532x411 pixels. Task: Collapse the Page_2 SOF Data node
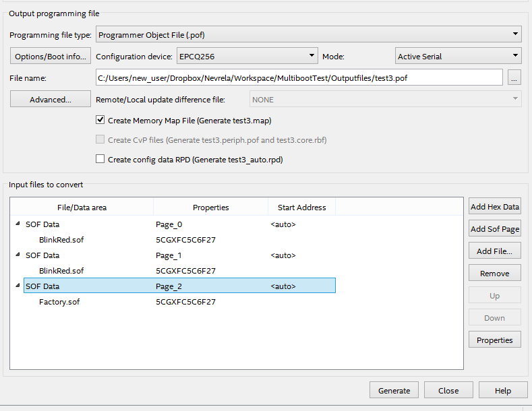[x=17, y=286]
